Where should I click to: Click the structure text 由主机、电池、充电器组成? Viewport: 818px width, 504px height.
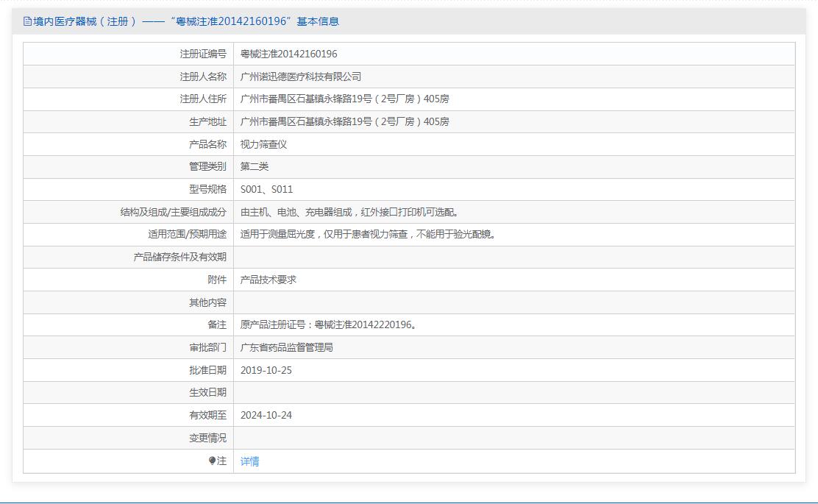(x=296, y=213)
